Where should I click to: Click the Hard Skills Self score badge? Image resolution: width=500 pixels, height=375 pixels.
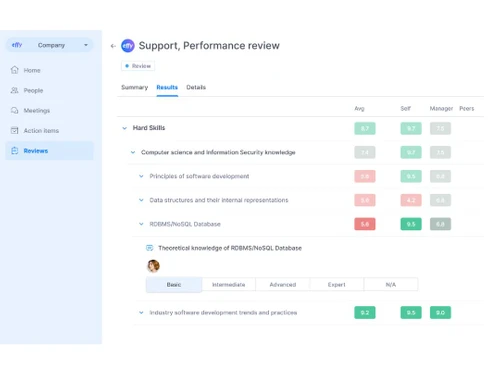[x=411, y=128]
